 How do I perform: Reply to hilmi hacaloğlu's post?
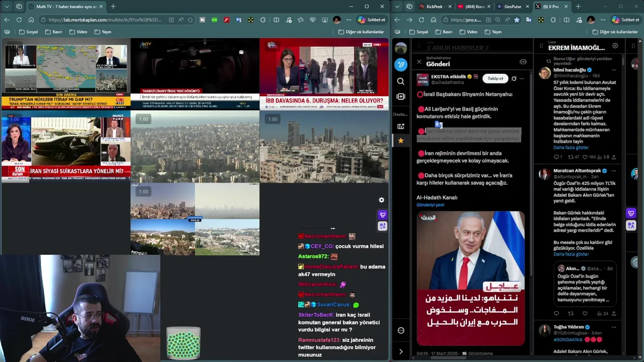click(x=556, y=157)
